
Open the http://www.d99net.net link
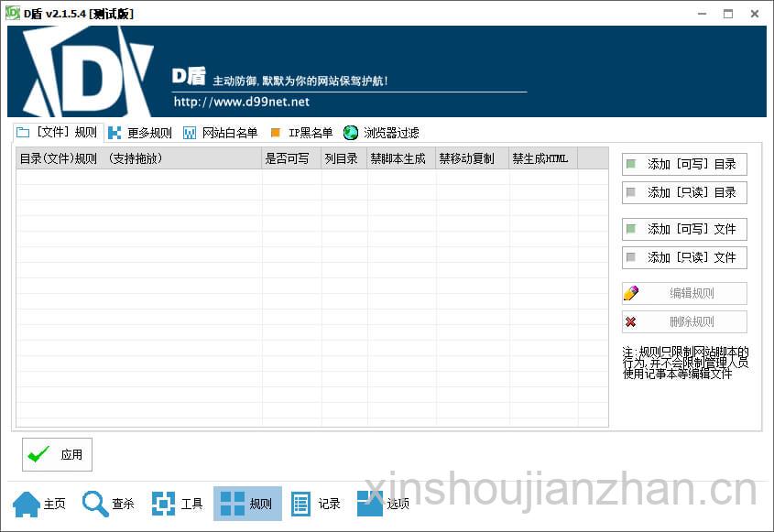coord(242,102)
